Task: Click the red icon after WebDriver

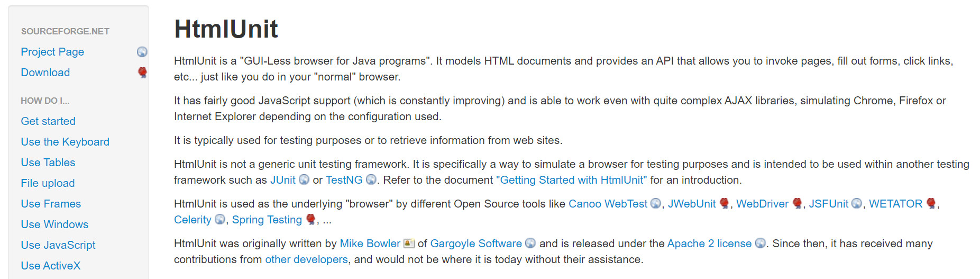Action: point(797,204)
